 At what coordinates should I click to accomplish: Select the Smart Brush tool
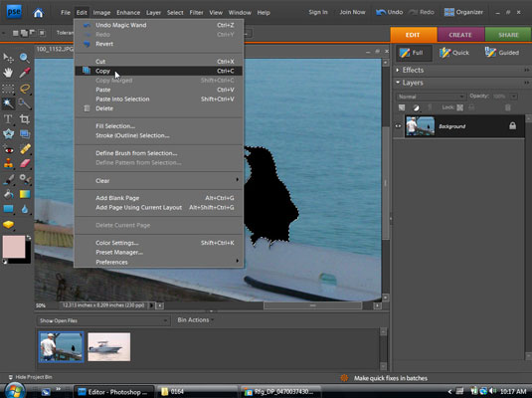click(25, 179)
